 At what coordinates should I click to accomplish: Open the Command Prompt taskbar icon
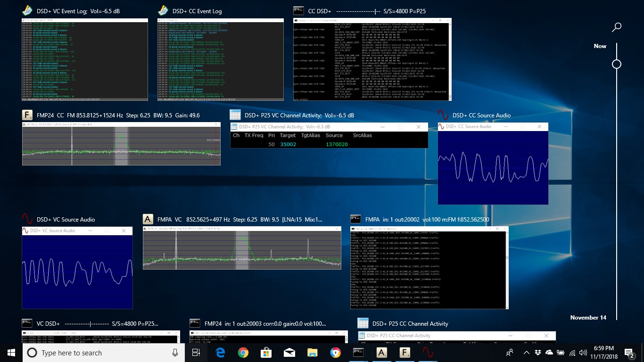(x=358, y=352)
